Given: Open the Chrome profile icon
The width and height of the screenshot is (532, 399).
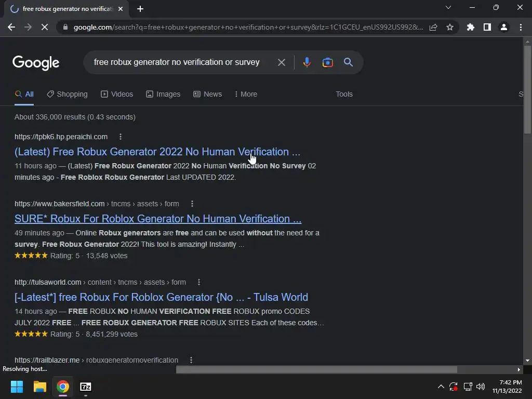Looking at the screenshot, I should click(x=504, y=27).
